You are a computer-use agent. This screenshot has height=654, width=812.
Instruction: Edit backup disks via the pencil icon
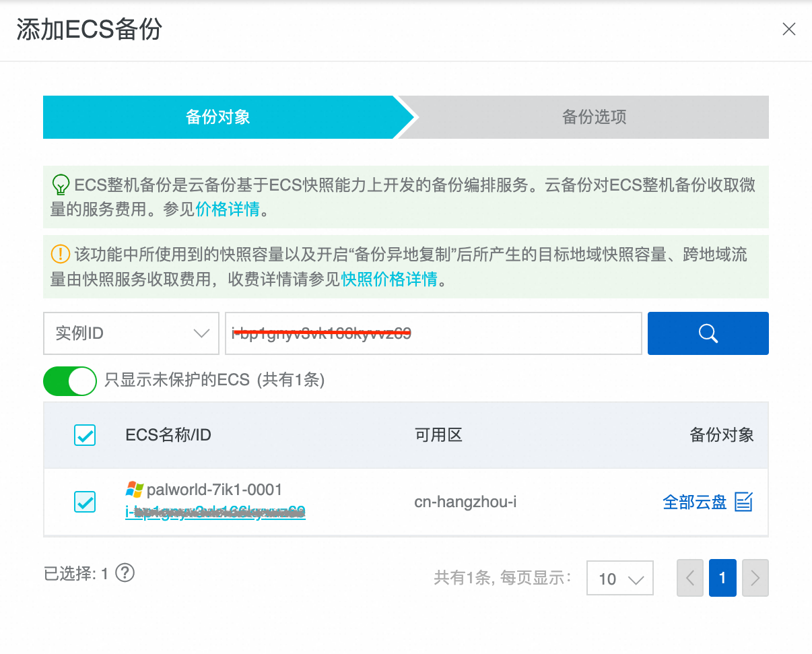[x=743, y=502]
